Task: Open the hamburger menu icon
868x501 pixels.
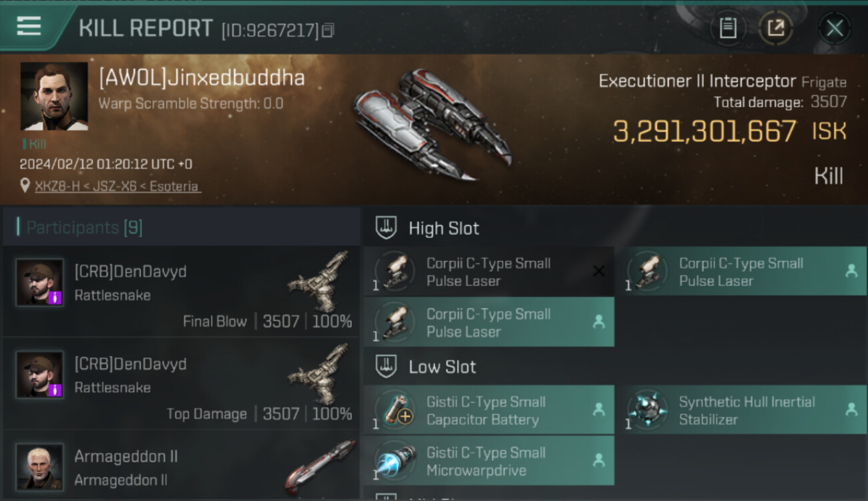Action: [x=29, y=27]
